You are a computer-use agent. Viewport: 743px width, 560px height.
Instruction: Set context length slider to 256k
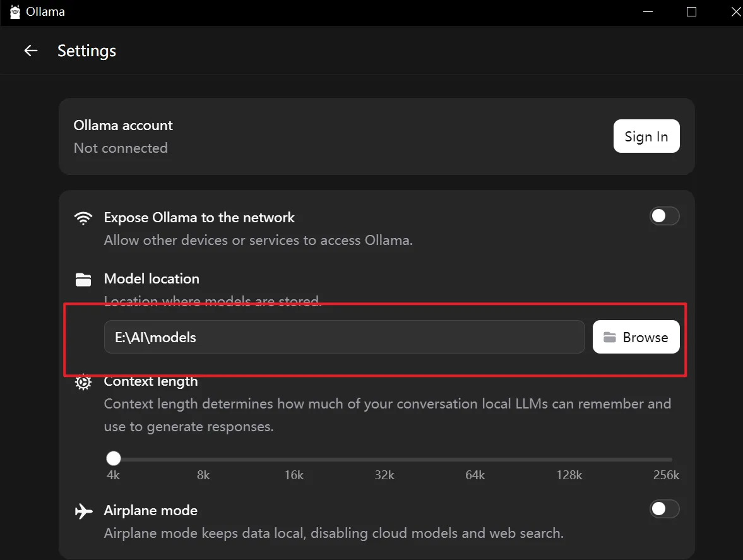[x=671, y=459]
